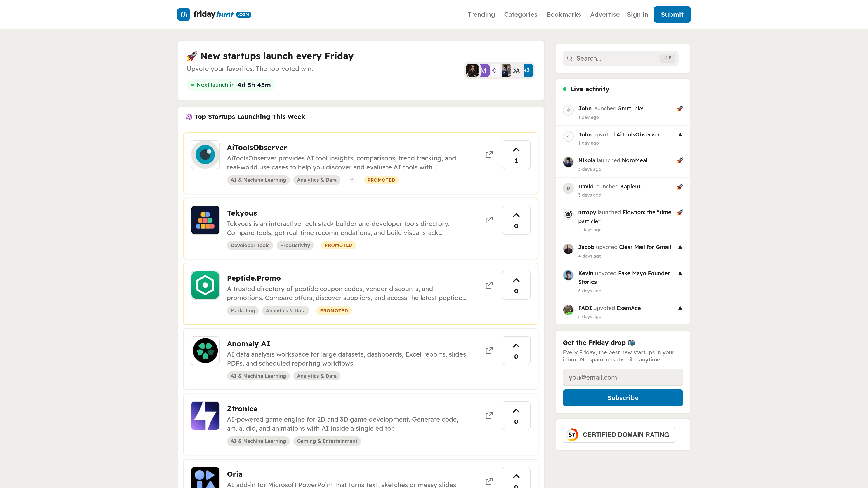Screen dimensions: 868x488
Task: Select Gaming & Entertainment tag on Ztronica
Action: tap(327, 441)
